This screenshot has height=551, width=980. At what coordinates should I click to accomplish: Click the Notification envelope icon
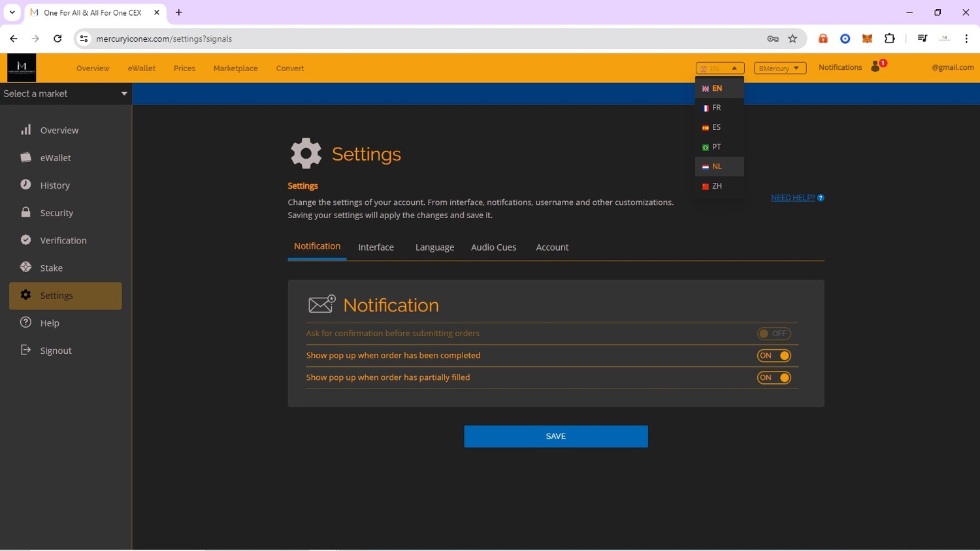tap(321, 304)
